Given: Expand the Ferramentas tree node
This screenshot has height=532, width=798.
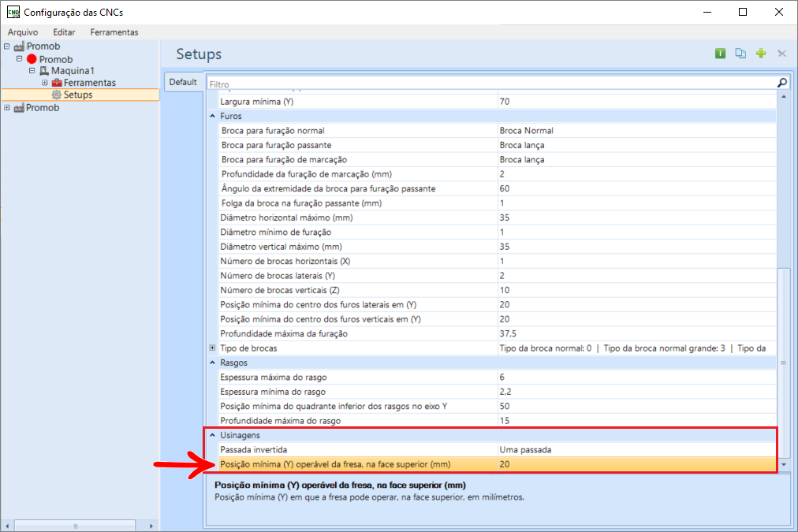Looking at the screenshot, I should [44, 83].
